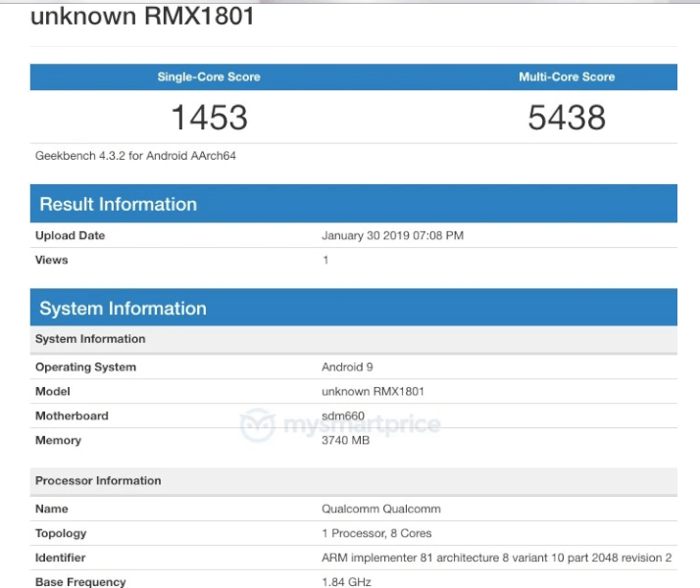Click the Base Frequency label
Viewport: 700px width, 588px height.
(80, 582)
